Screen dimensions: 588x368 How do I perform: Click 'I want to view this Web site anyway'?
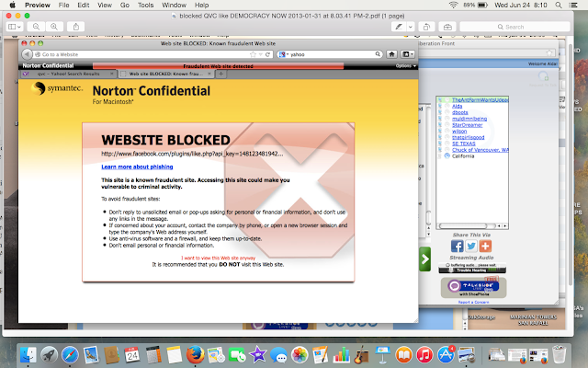[219, 258]
